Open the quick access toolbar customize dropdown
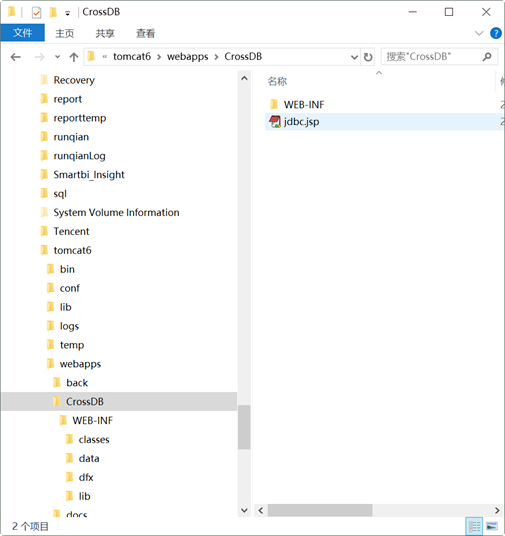The image size is (505, 536). click(x=68, y=13)
